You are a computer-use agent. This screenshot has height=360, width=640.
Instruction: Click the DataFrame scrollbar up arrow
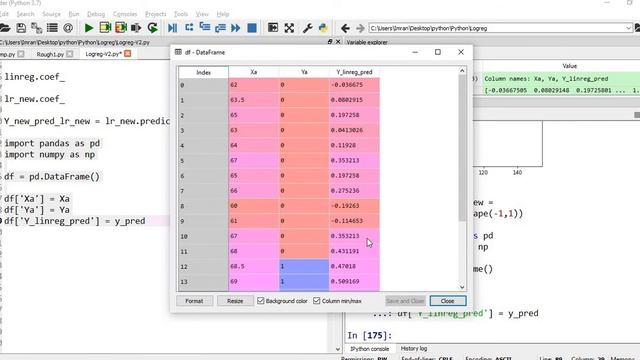(x=462, y=71)
